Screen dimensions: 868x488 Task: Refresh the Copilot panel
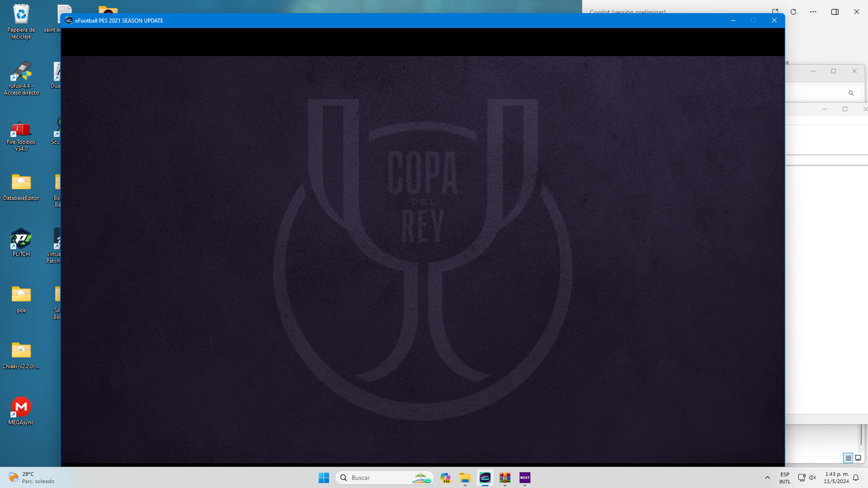793,12
